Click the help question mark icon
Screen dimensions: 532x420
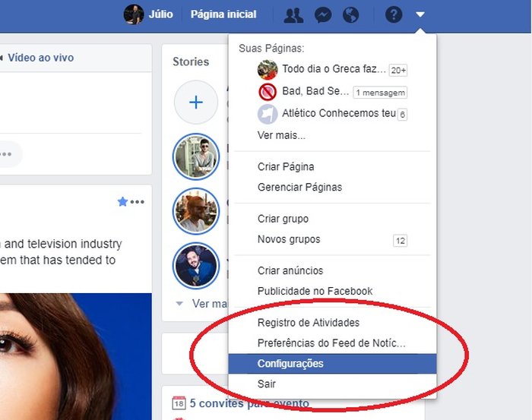tap(394, 14)
